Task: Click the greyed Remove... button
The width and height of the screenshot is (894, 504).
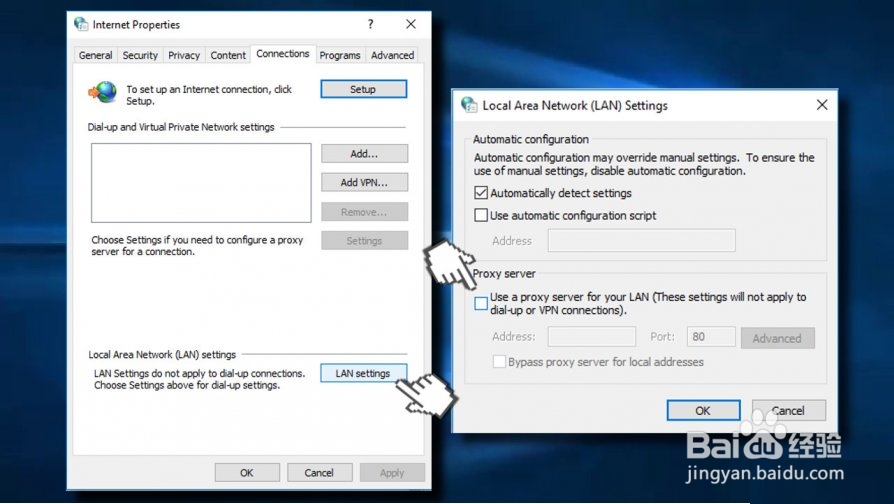Action: coord(364,212)
